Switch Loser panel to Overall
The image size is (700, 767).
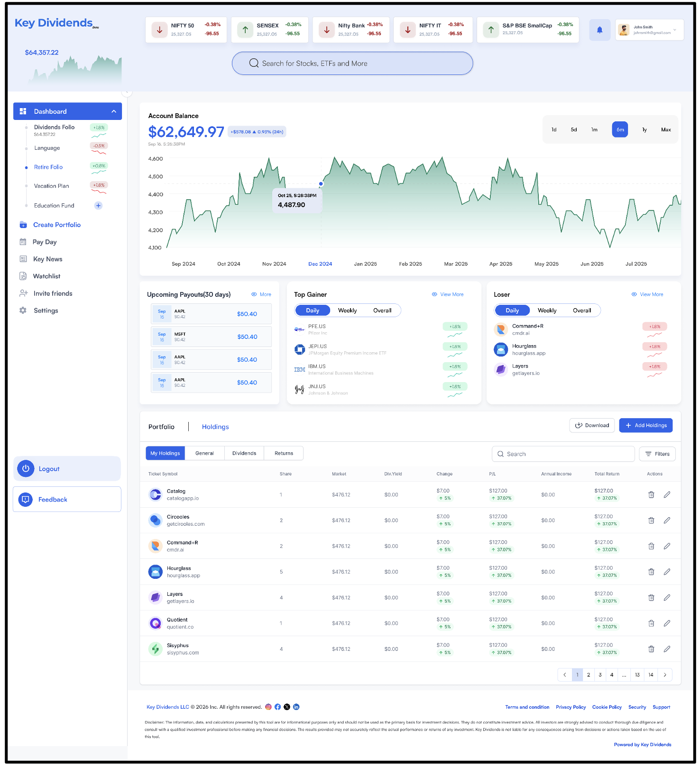[x=582, y=310]
